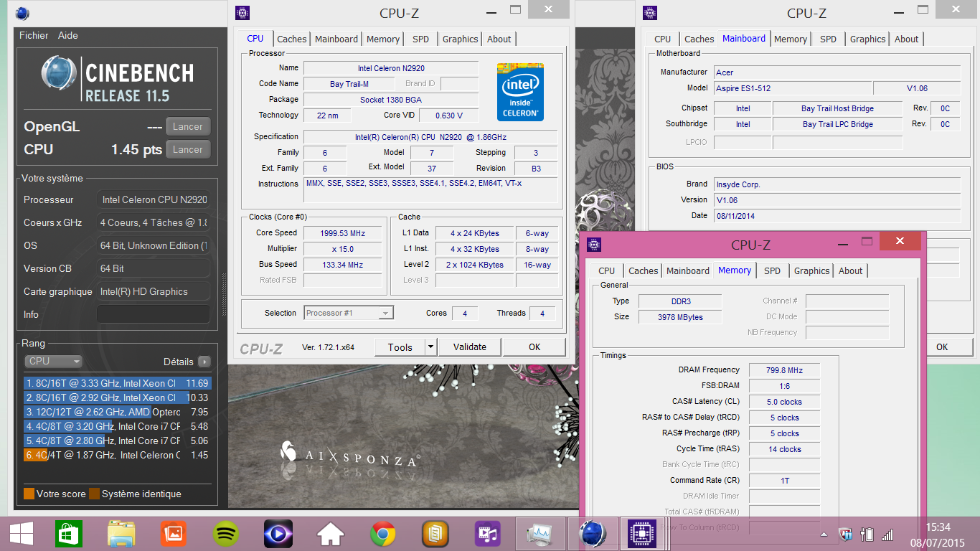
Task: Switch to Cinebench via its taskbar icon
Action: click(x=593, y=534)
